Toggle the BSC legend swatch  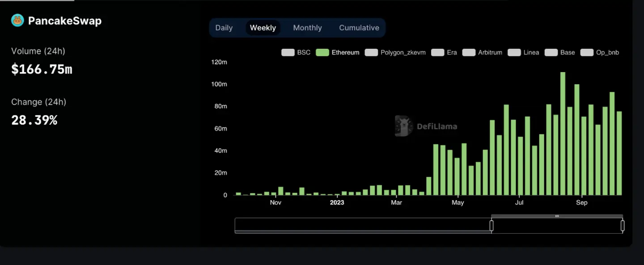(x=288, y=52)
